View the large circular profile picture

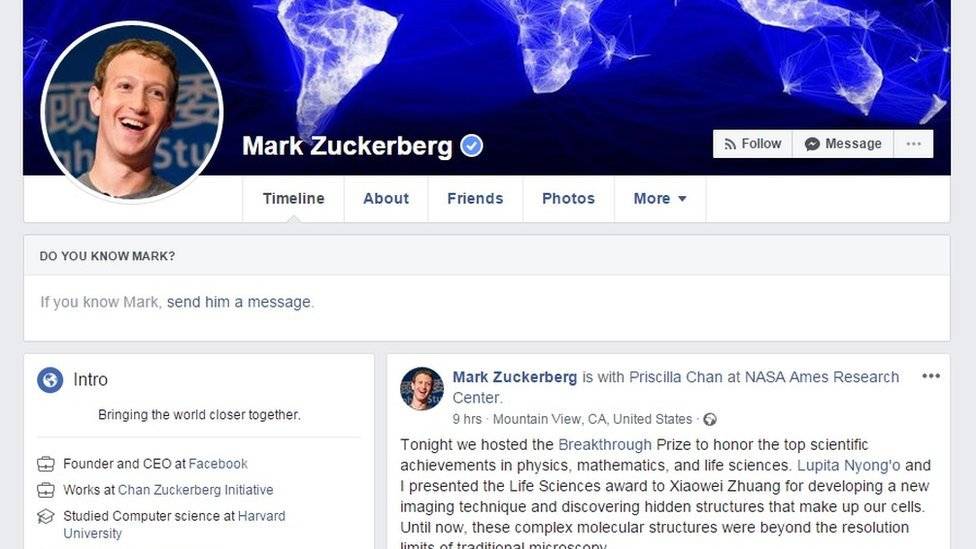(132, 112)
